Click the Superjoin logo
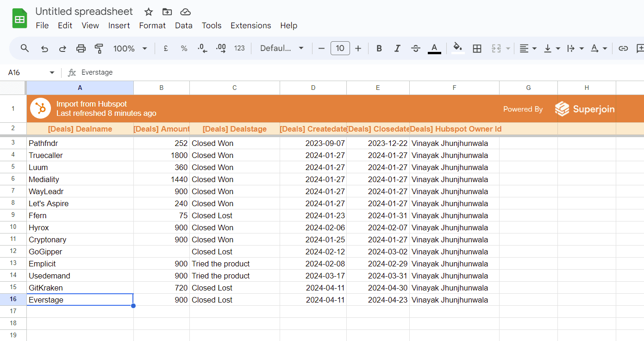The width and height of the screenshot is (644, 341). pos(585,109)
